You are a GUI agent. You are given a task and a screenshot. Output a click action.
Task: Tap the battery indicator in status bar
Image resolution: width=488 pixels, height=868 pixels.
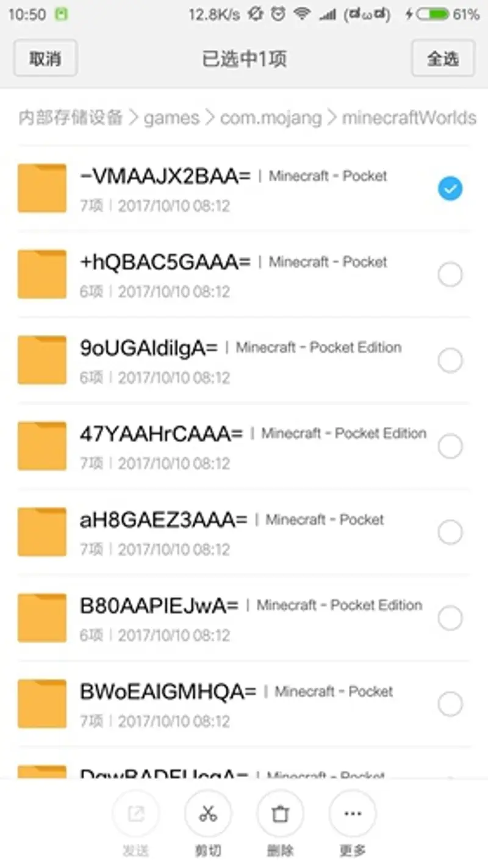click(432, 15)
